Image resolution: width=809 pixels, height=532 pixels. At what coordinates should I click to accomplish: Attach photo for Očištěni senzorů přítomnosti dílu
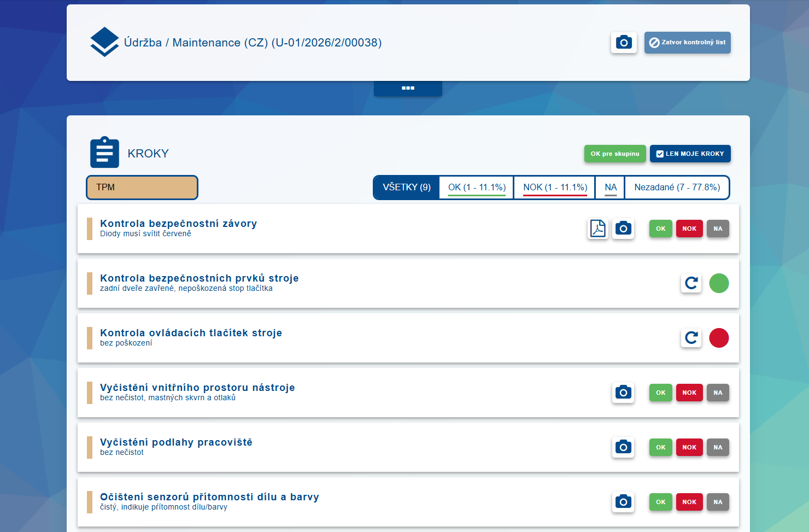point(623,501)
